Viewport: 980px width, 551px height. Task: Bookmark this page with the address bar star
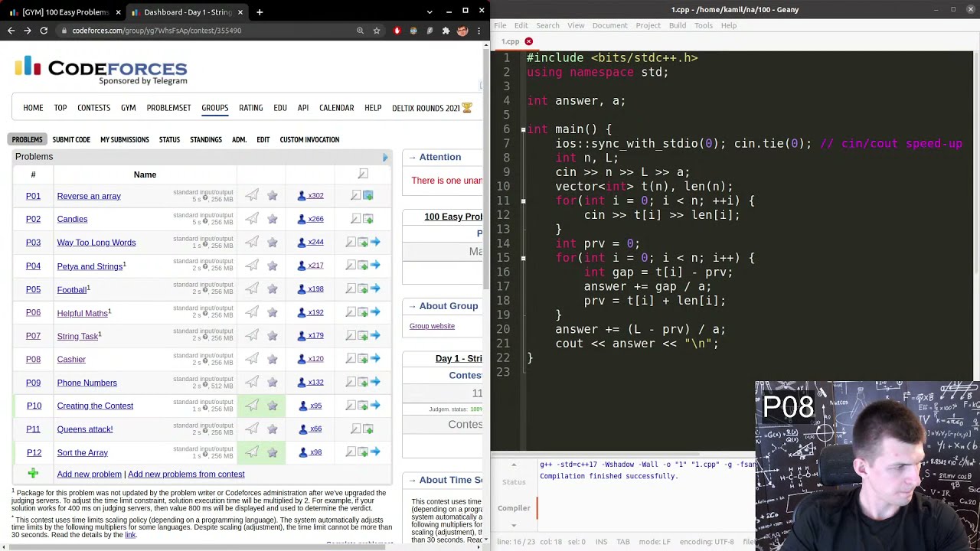tap(377, 31)
